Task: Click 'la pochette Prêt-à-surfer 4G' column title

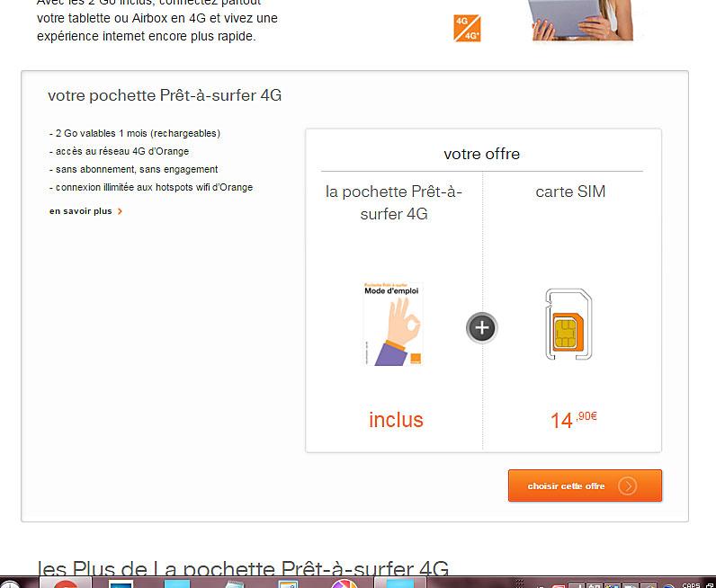Action: (394, 202)
